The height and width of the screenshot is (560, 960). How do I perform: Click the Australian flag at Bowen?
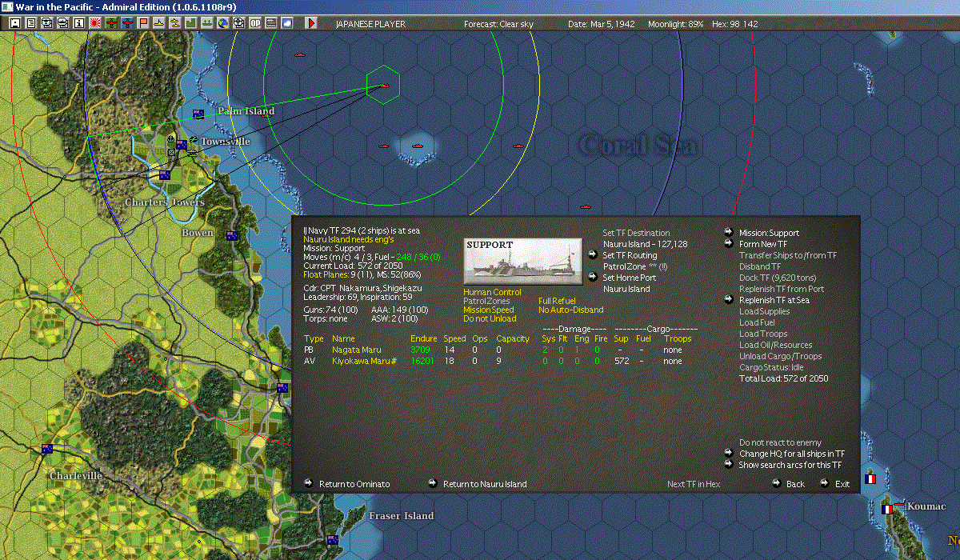click(232, 236)
